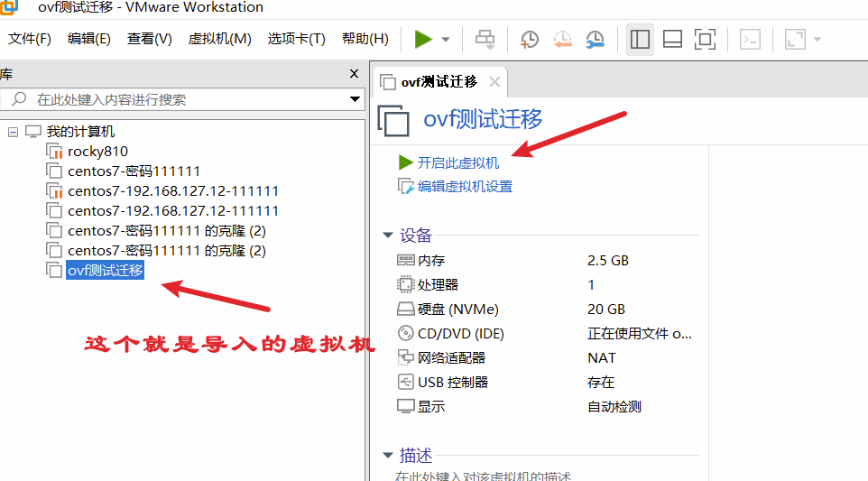This screenshot has height=481, width=868.
Task: Click 开启此虚拟机 to power on
Action: point(457,162)
